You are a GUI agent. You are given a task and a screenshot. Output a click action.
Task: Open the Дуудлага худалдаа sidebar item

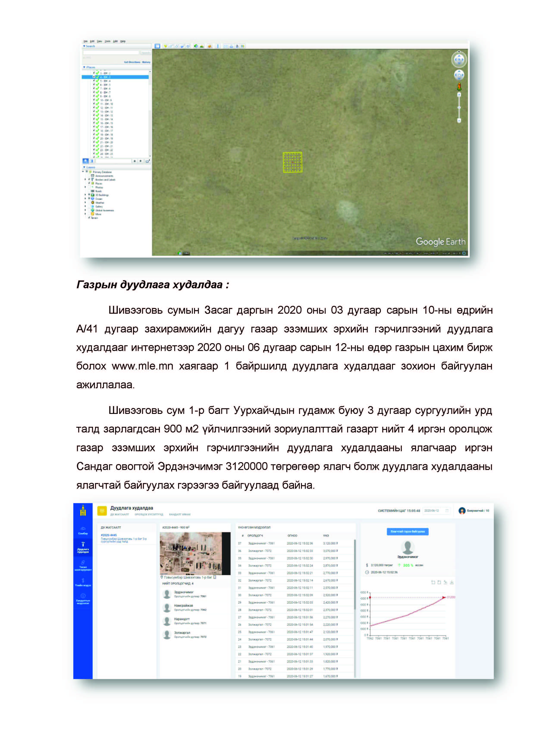(x=83, y=548)
